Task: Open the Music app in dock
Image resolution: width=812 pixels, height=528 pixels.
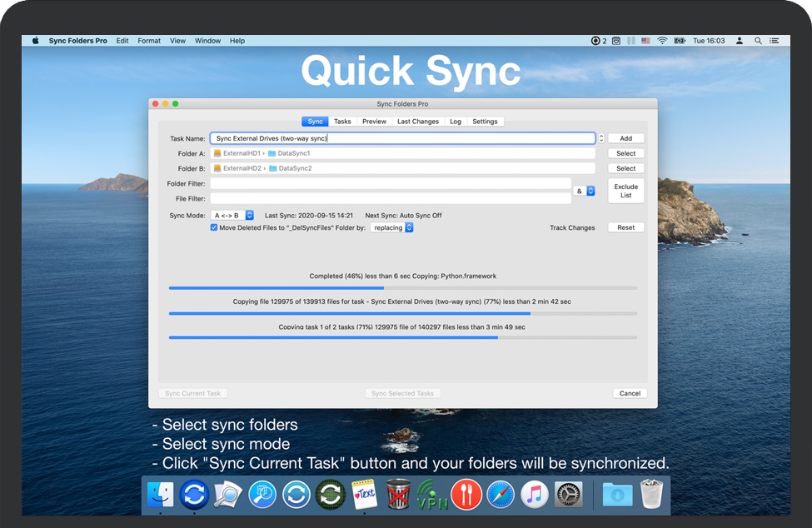Action: point(535,494)
